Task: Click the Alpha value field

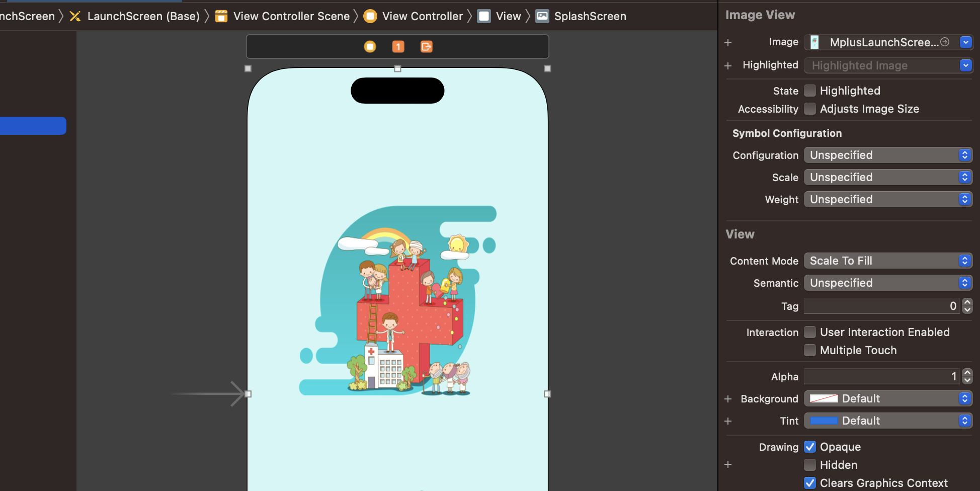Action: coord(882,376)
